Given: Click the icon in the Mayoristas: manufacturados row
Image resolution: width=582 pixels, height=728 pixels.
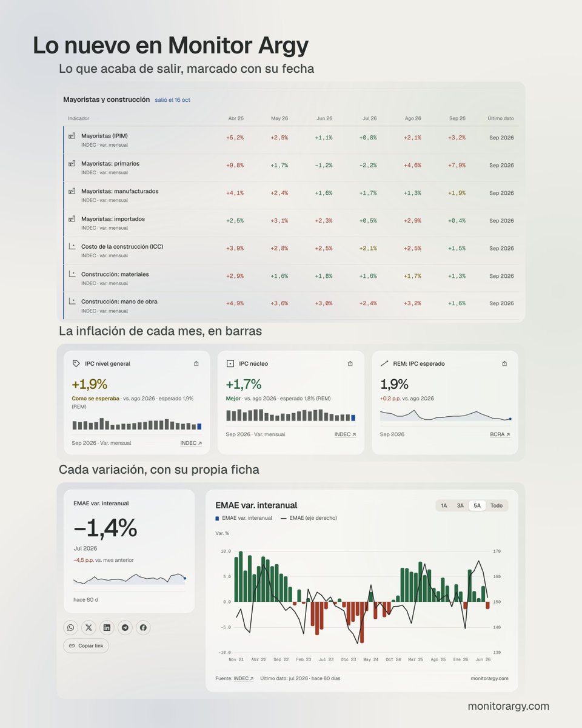Looking at the screenshot, I should (x=72, y=191).
